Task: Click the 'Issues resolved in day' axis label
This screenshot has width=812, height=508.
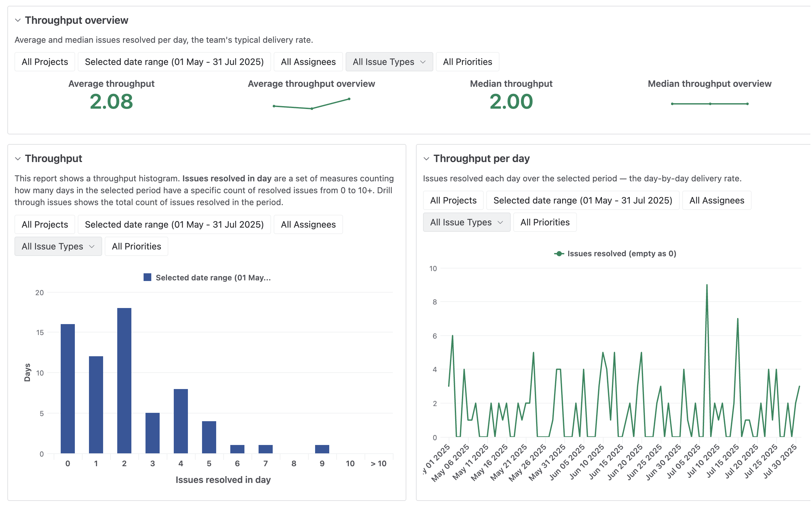Action: [x=223, y=480]
